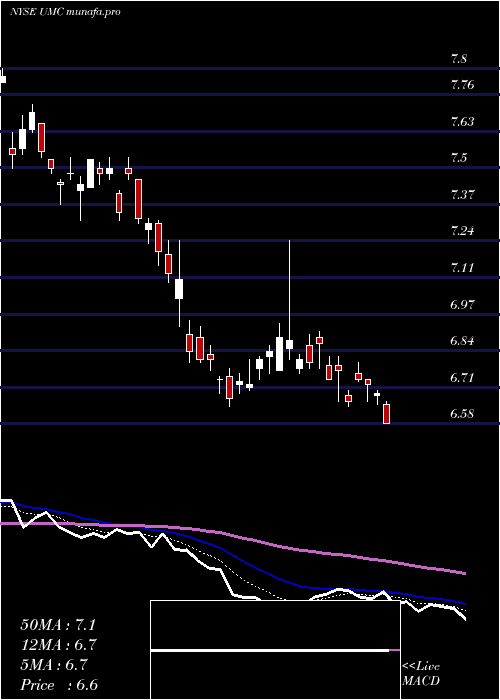Click the 7.5 price axis label
The height and width of the screenshot is (700, 500).
pos(460,158)
